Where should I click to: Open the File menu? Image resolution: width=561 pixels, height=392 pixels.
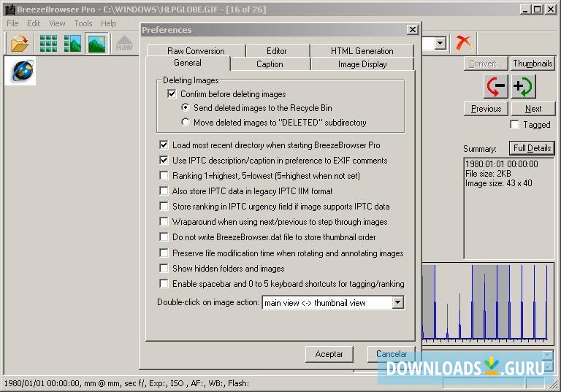12,23
